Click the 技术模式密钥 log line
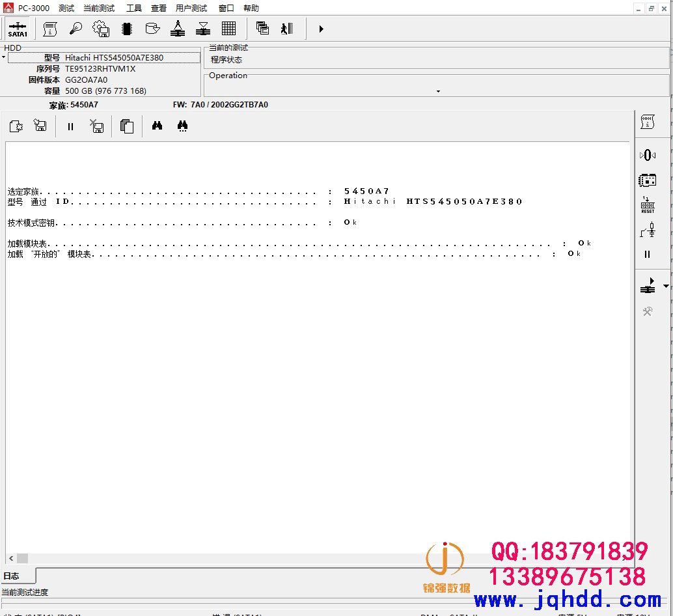673x616 pixels. click(182, 223)
